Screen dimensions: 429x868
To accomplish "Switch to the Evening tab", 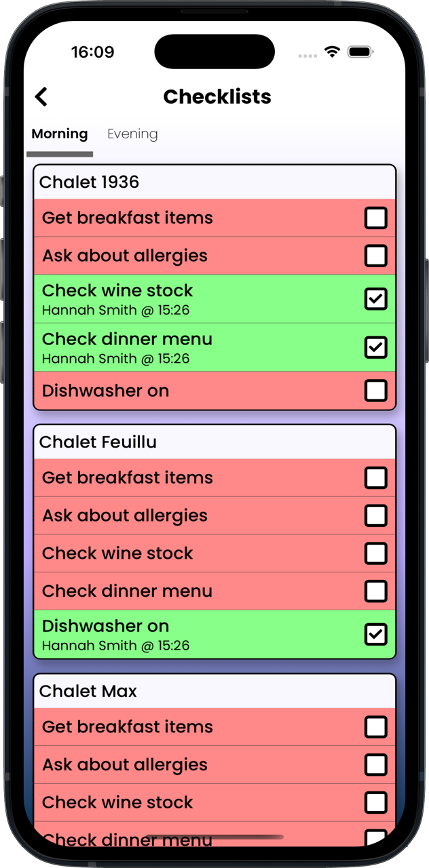I will tap(132, 134).
